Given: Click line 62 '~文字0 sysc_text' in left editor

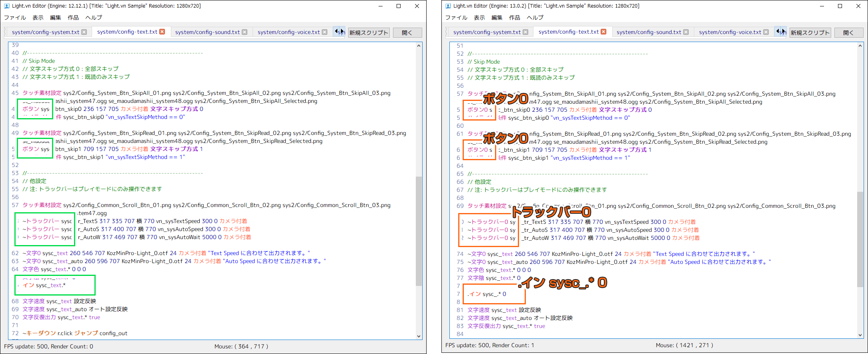Looking at the screenshot, I should click(x=45, y=253).
